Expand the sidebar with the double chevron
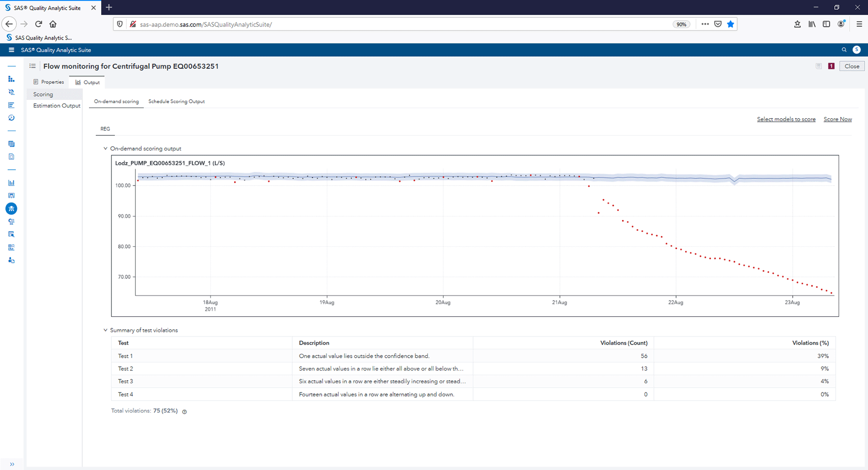 point(12,464)
